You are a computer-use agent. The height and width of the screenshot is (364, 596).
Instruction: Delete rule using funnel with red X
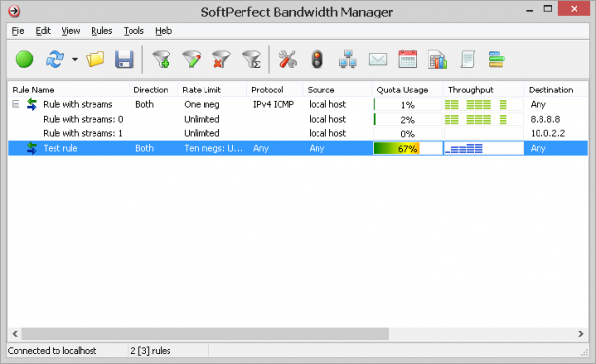[221, 59]
